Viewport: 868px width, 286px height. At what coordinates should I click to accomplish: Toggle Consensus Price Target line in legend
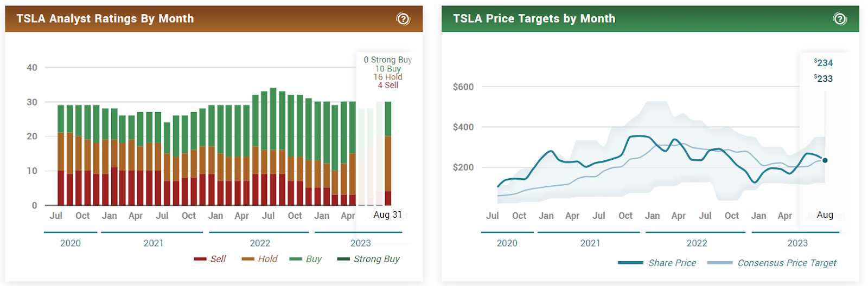click(772, 263)
